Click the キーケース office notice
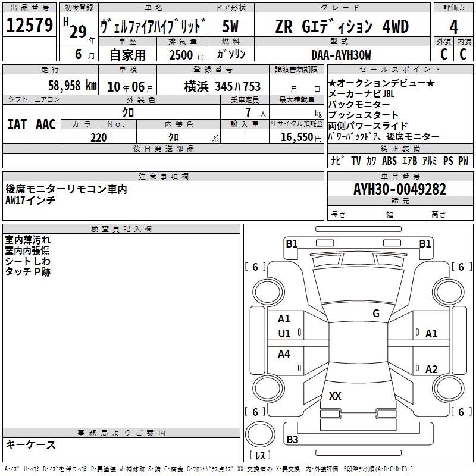476x476 pixels. [31, 445]
